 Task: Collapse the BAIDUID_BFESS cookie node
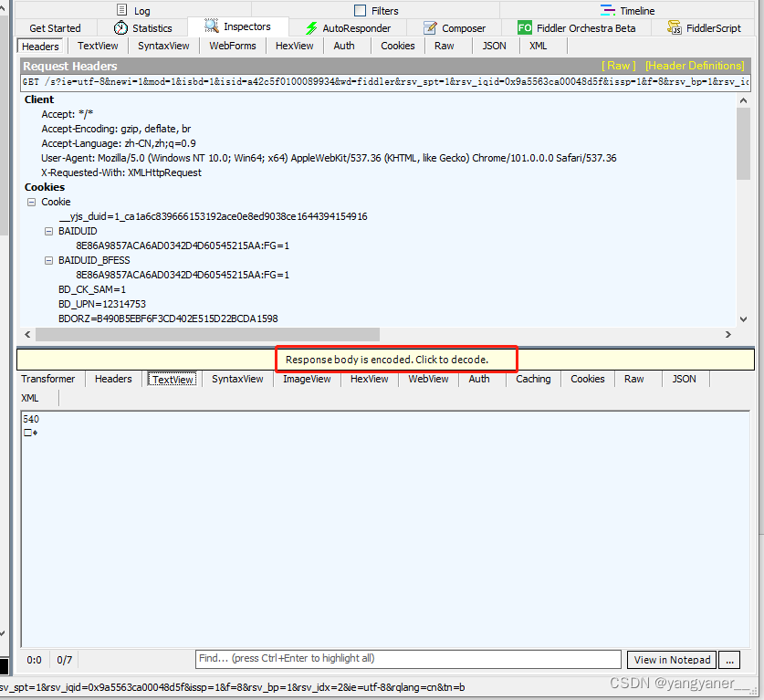48,261
